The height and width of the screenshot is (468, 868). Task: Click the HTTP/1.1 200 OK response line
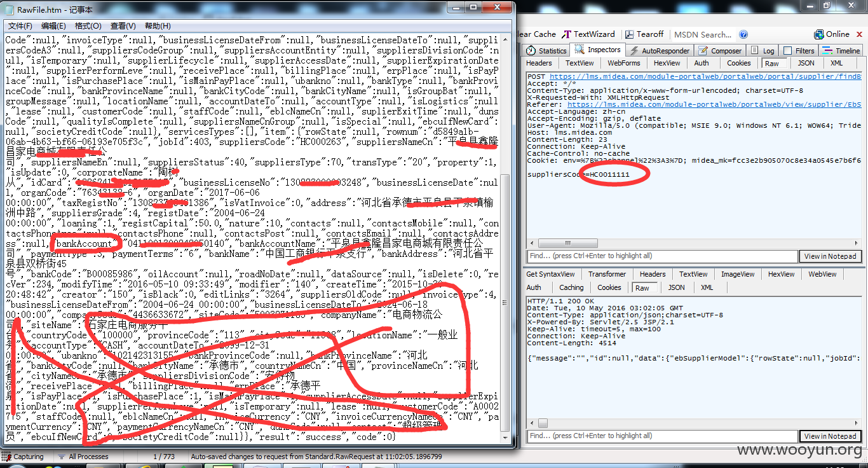(x=561, y=301)
